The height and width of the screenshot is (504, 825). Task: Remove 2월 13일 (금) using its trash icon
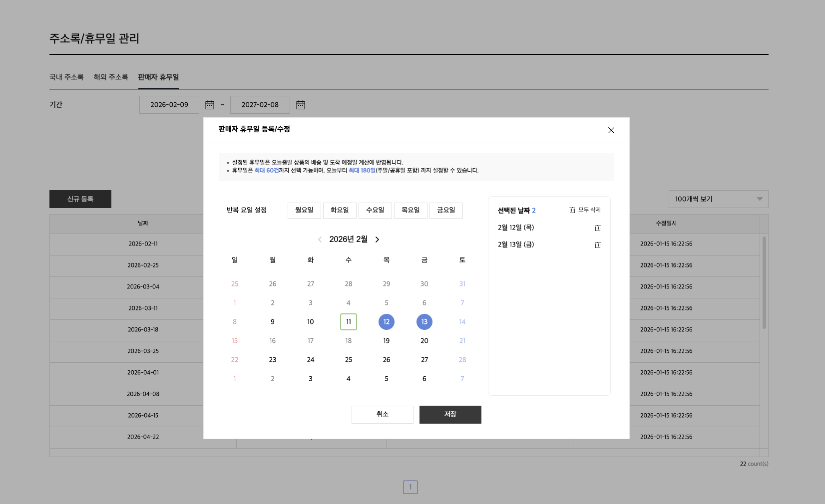coord(597,245)
